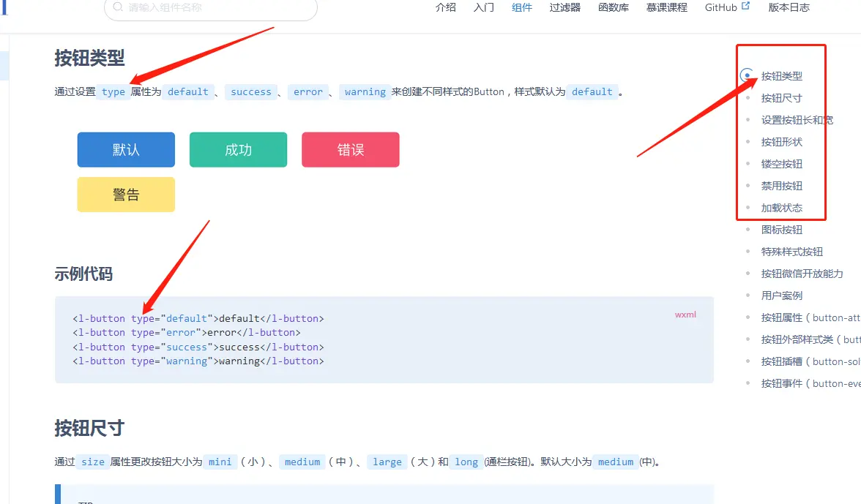Open the 介绍 nav item
861x504 pixels.
(445, 7)
